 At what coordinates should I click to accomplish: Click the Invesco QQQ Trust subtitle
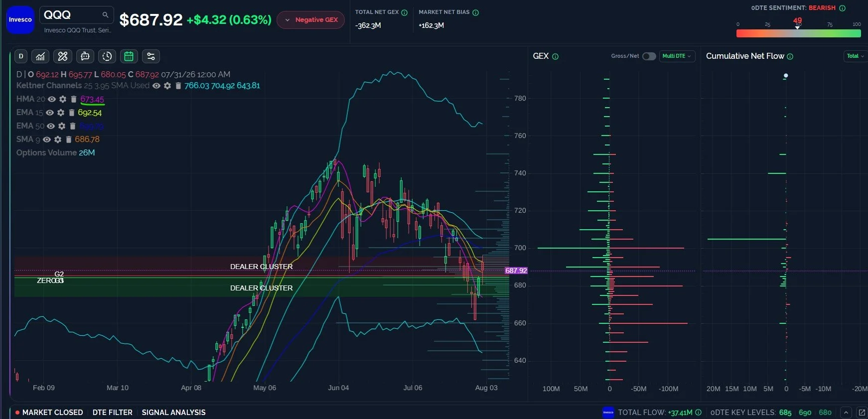(x=78, y=30)
